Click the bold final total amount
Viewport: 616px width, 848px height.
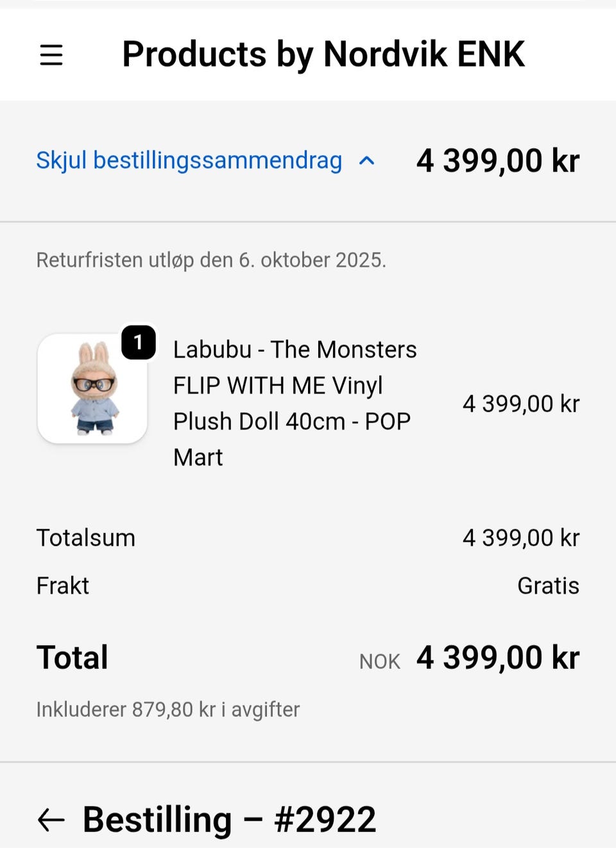pos(498,657)
